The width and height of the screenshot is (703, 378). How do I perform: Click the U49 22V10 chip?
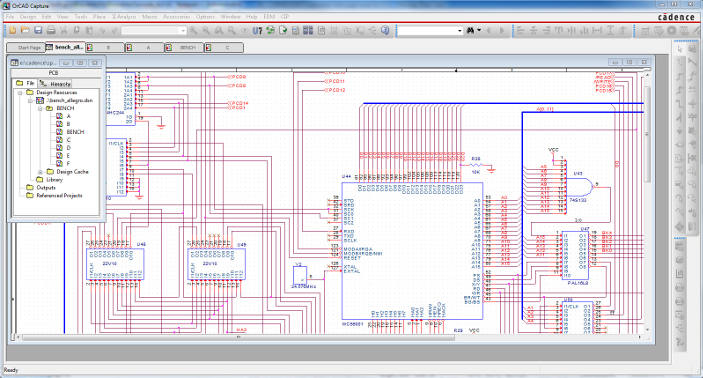click(x=217, y=265)
